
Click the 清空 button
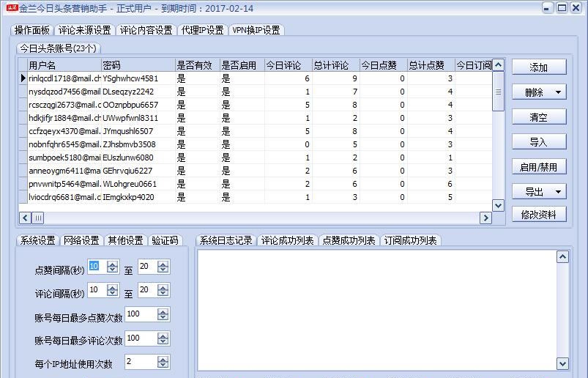539,117
